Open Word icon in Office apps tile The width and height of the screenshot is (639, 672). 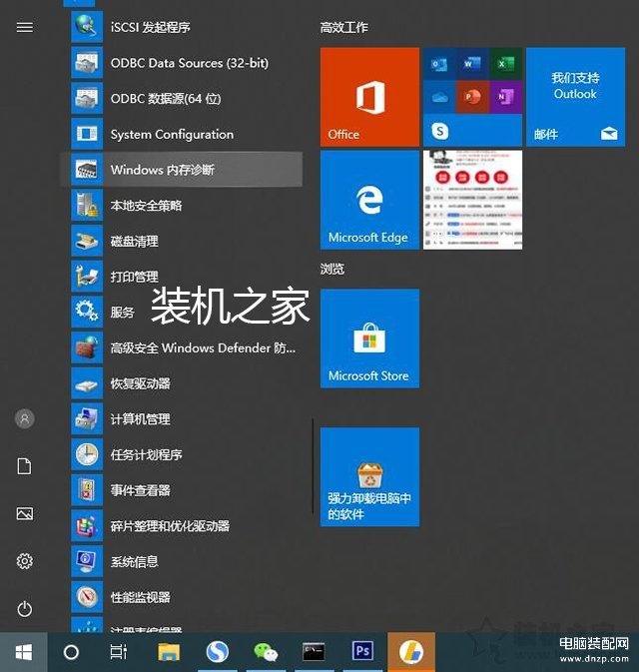tap(472, 64)
